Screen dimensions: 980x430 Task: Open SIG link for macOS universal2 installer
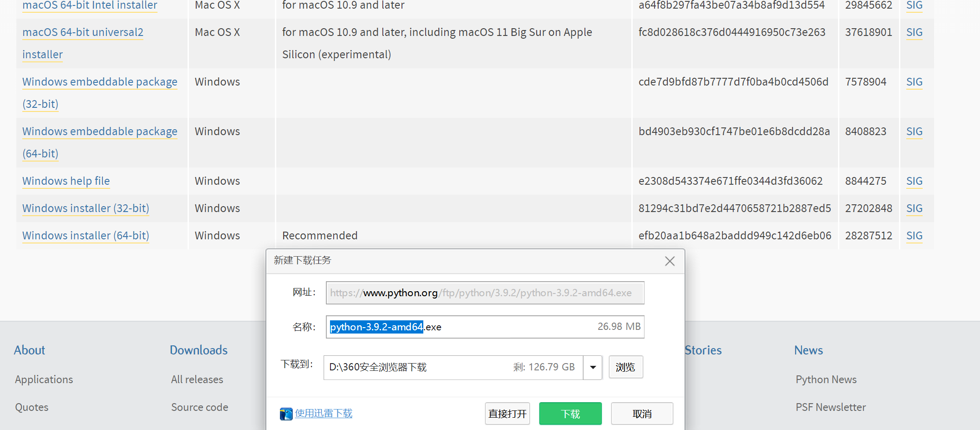(914, 32)
